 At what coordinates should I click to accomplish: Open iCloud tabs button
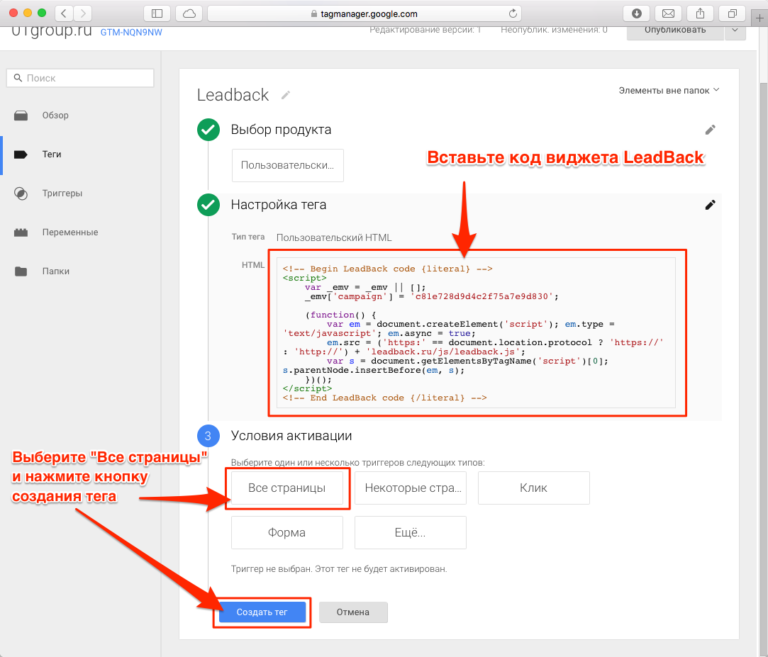[189, 13]
